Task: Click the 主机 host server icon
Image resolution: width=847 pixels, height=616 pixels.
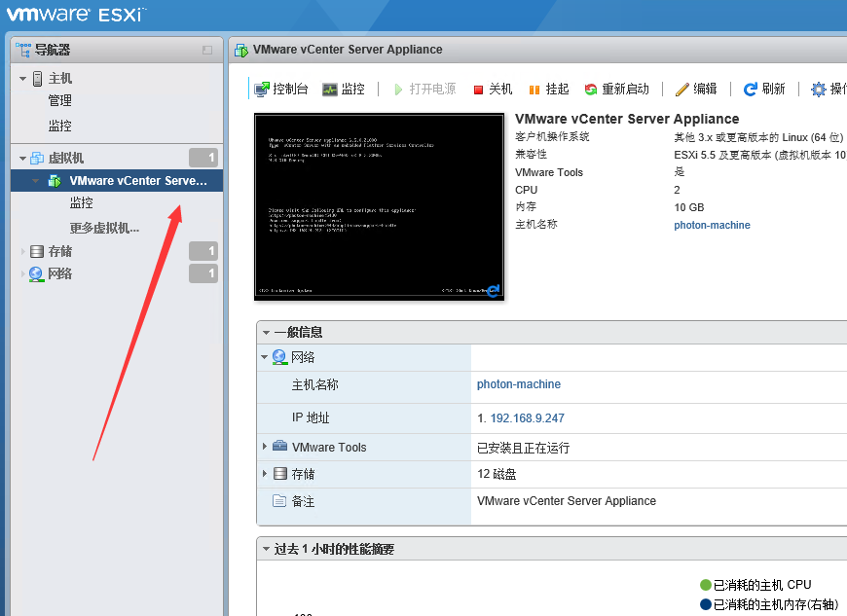Action: click(37, 79)
